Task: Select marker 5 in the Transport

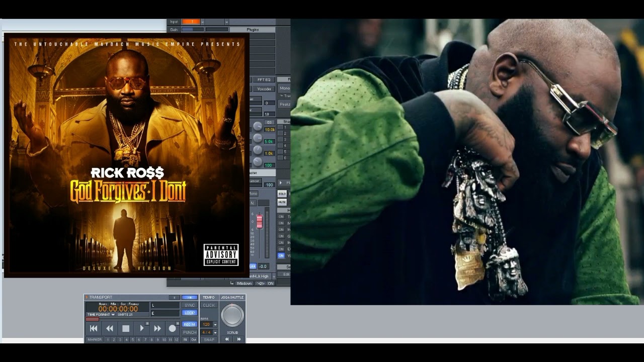Action: [x=133, y=339]
